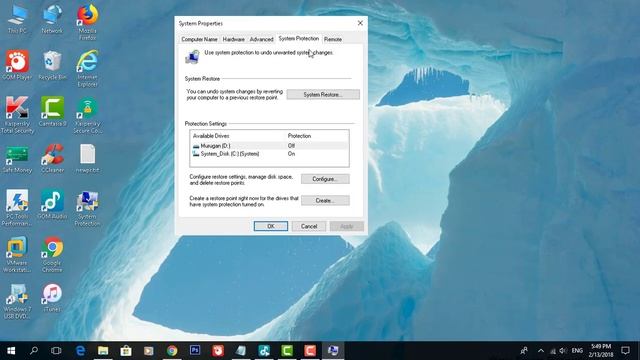
Task: Open Google Chrome desktop shortcut
Action: tap(52, 254)
